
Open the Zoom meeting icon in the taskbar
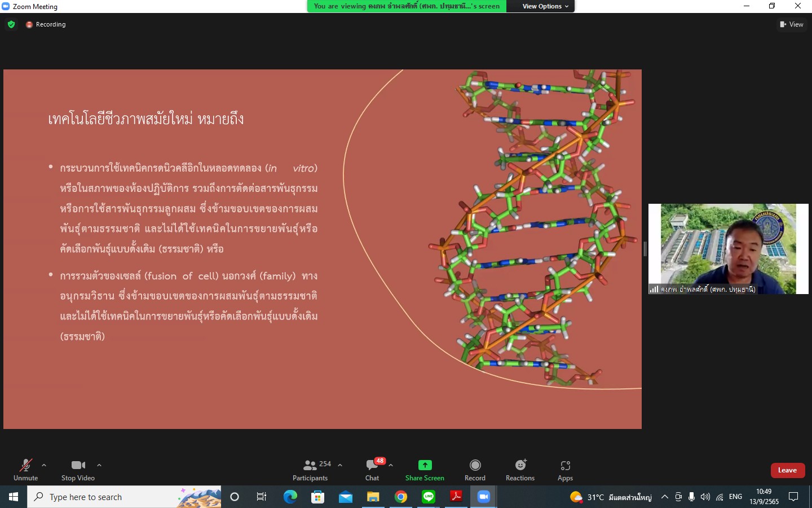483,497
